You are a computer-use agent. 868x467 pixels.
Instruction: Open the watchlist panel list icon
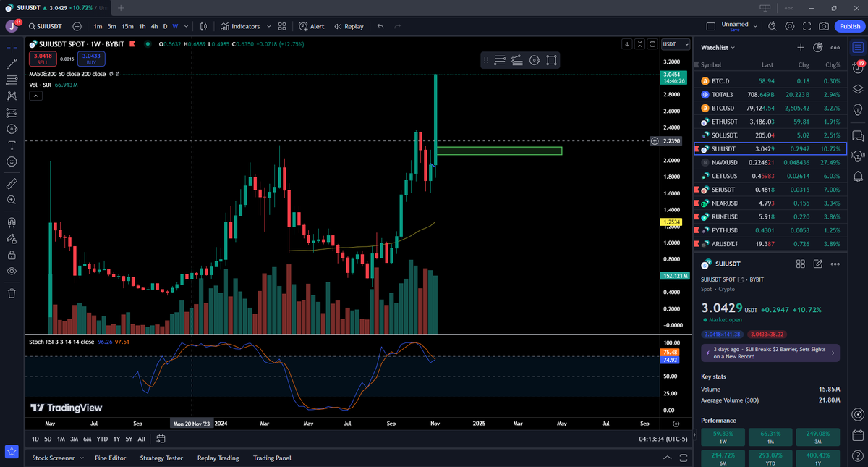[858, 47]
